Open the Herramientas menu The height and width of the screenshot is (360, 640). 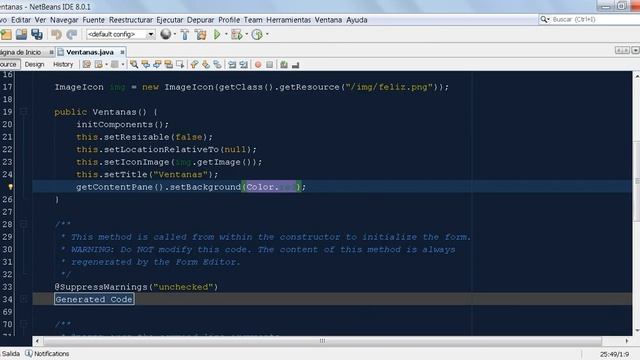click(288, 20)
